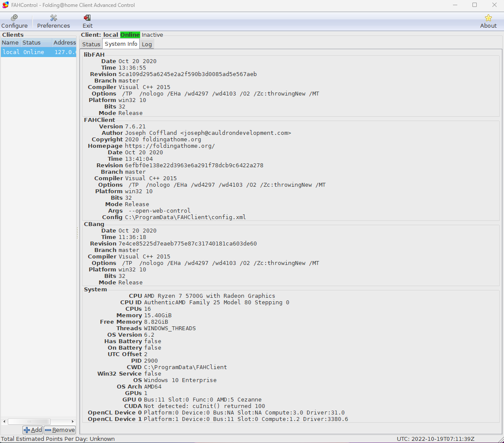Click the Exit door icon

[x=87, y=18]
